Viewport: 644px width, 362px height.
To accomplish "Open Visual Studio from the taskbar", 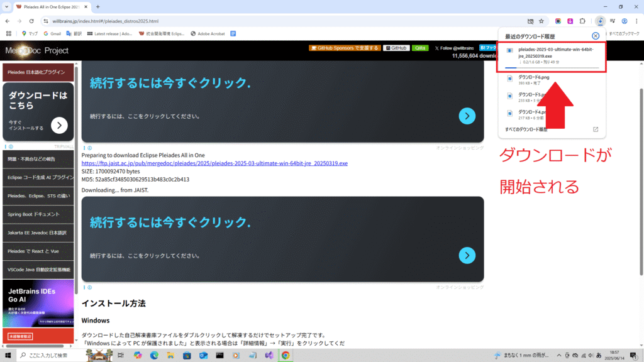I will point(269,356).
